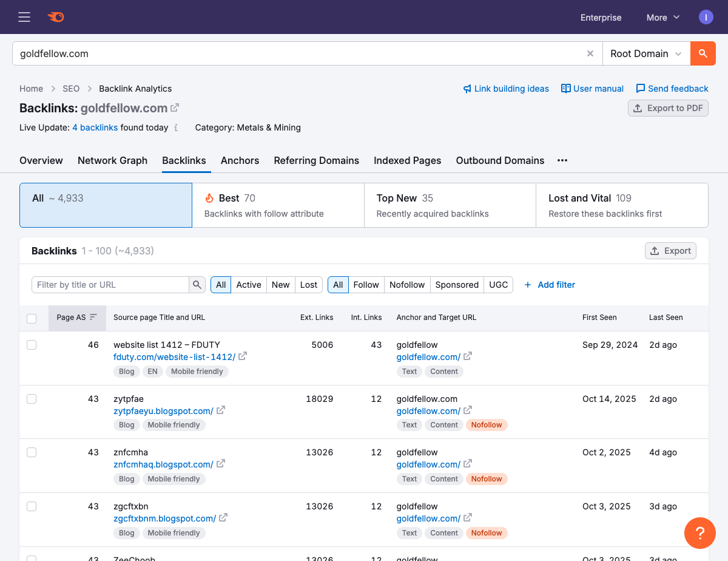Focus the Filter by title or URL field
This screenshot has height=561, width=728.
click(110, 285)
